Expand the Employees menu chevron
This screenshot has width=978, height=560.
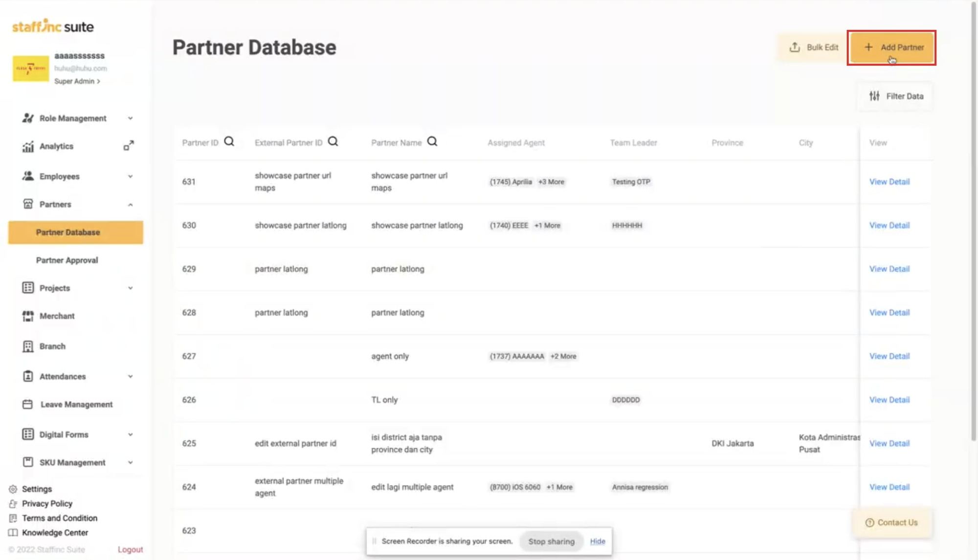point(130,176)
